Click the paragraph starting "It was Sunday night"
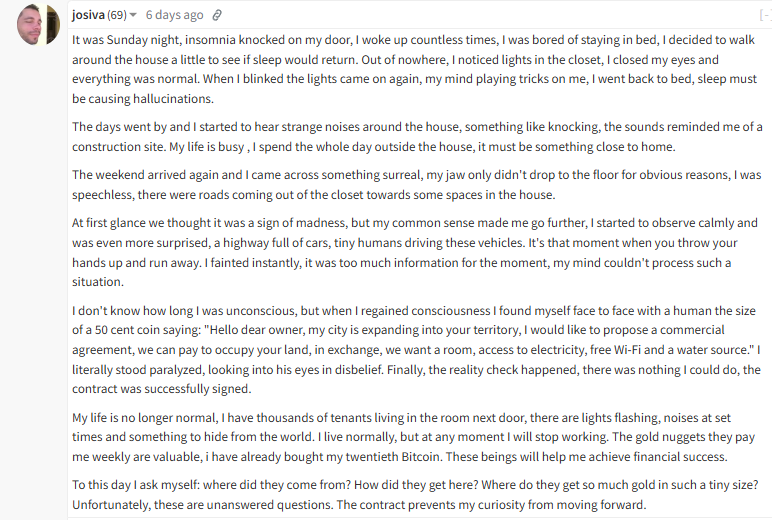The image size is (772, 520). coord(415,69)
